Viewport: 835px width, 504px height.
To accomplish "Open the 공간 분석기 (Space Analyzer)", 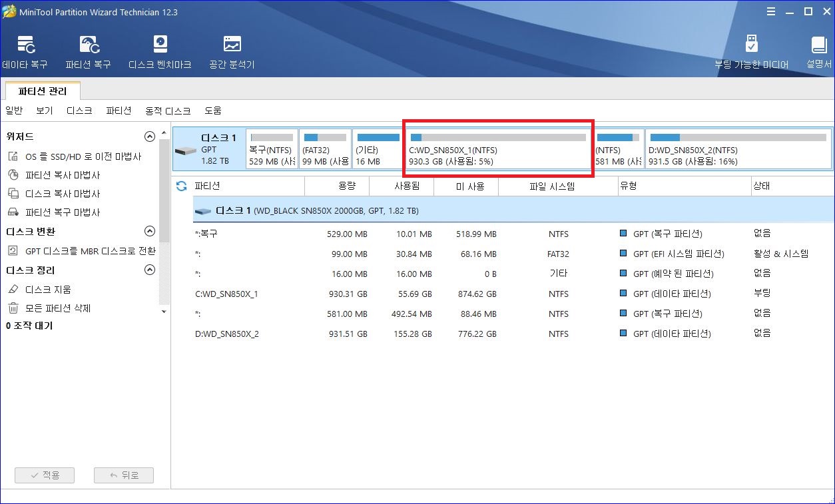I will point(232,53).
